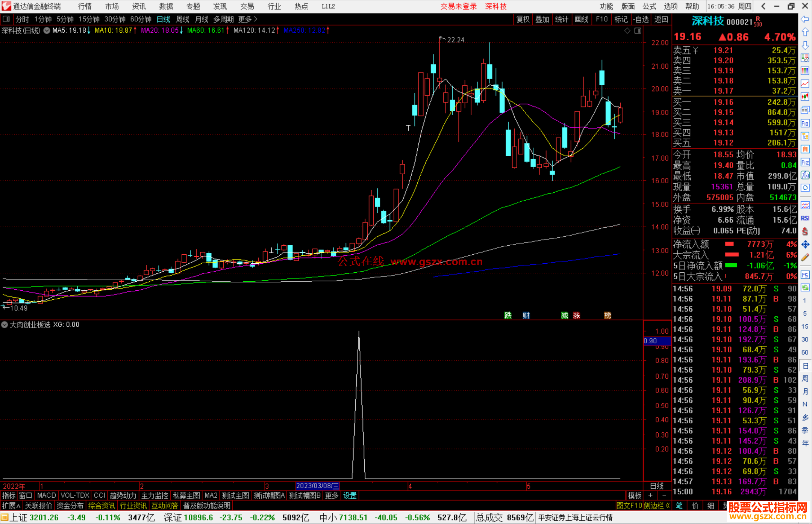Collapse the sidebar with 侧边栏 《
Viewport: 812px width, 524px height.
coord(657,506)
